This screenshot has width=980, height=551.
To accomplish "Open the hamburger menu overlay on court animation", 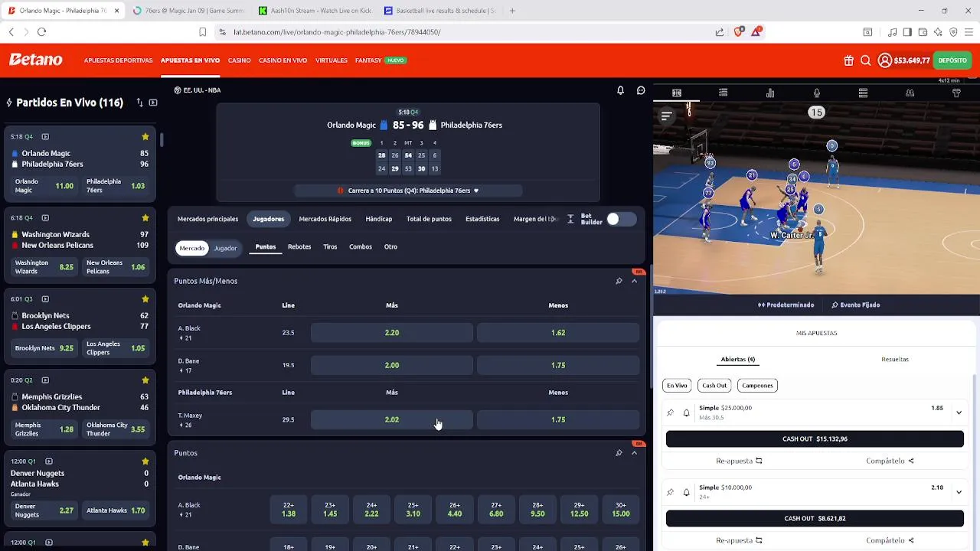I will [x=666, y=116].
